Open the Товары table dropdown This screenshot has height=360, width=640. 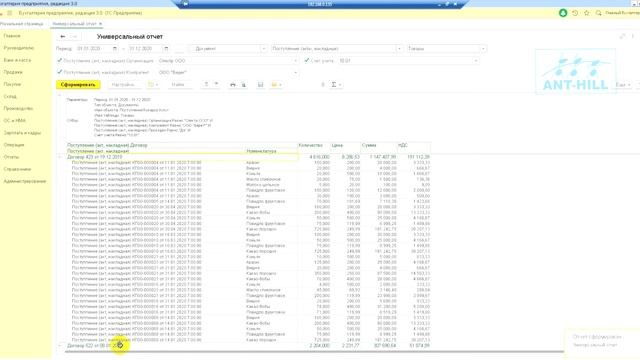[483, 49]
